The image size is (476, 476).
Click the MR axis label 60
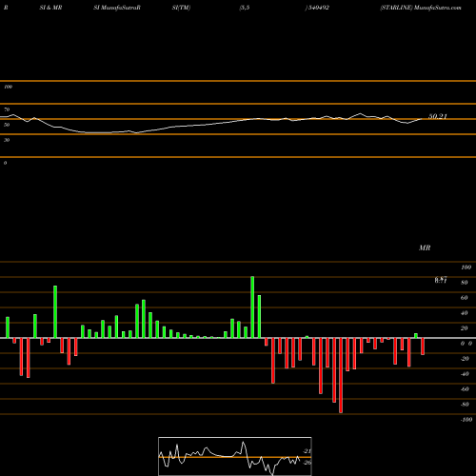coord(465,298)
